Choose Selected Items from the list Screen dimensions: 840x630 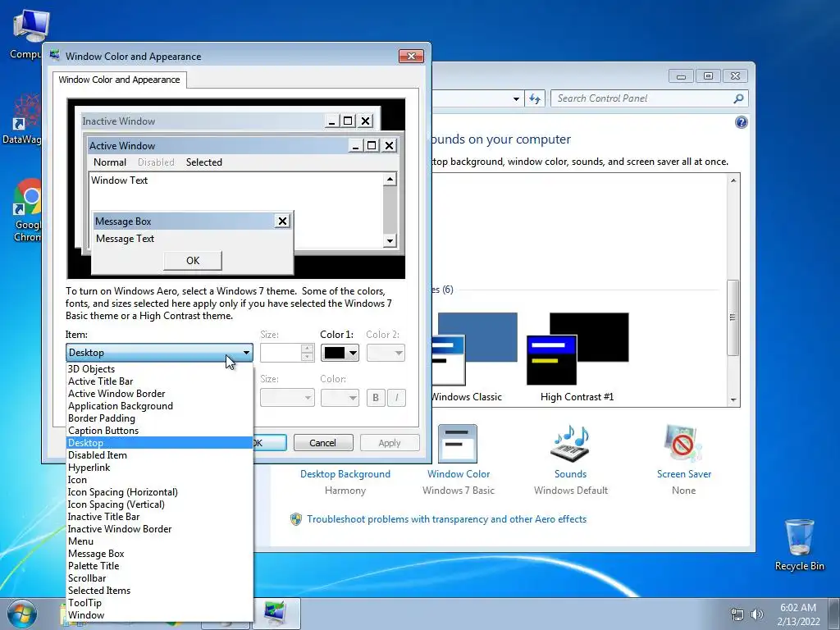click(159, 591)
